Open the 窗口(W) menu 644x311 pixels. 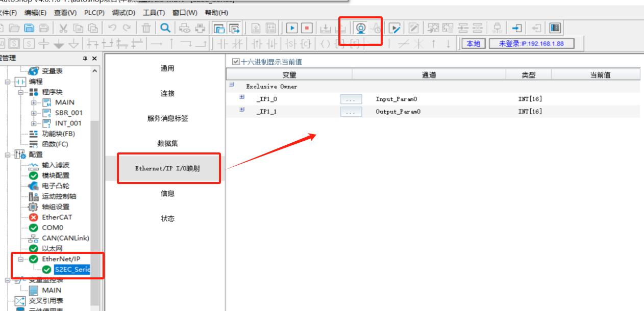tap(185, 12)
